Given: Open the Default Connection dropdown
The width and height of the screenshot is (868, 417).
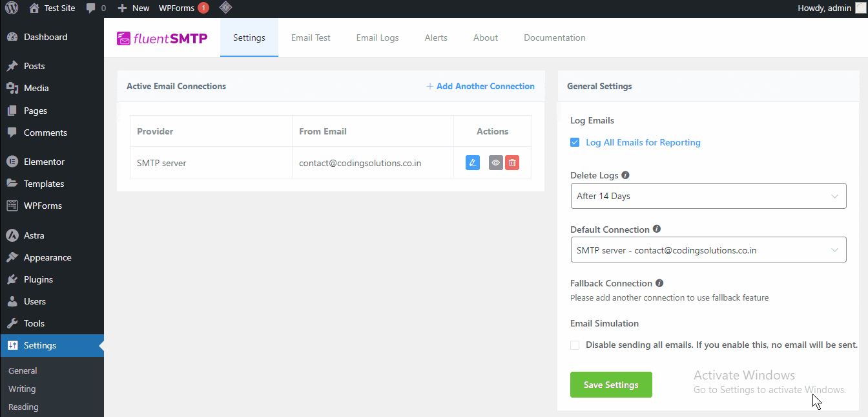Looking at the screenshot, I should (708, 250).
